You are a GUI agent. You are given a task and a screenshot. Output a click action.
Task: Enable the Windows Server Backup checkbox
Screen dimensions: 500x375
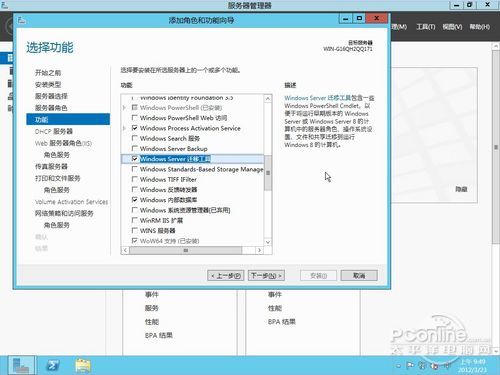[135, 148]
